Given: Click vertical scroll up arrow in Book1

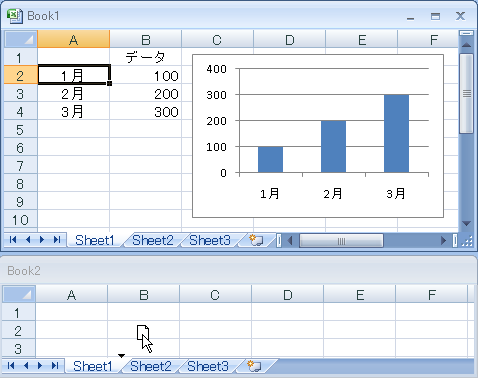Looking at the screenshot, I should pyautogui.click(x=466, y=45).
